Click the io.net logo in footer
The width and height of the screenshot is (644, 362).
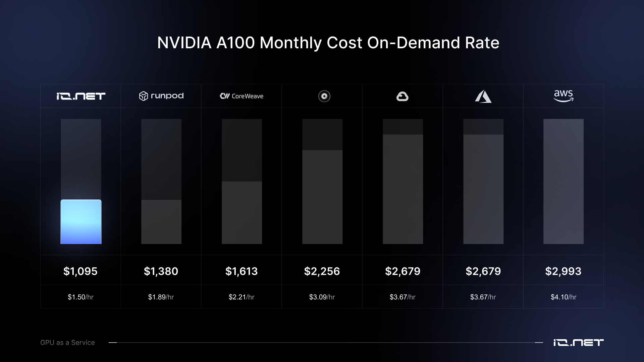[578, 343]
